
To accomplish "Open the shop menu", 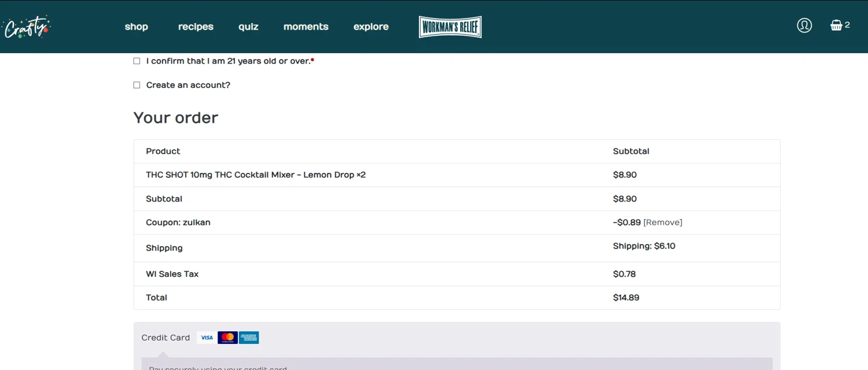I will point(137,27).
